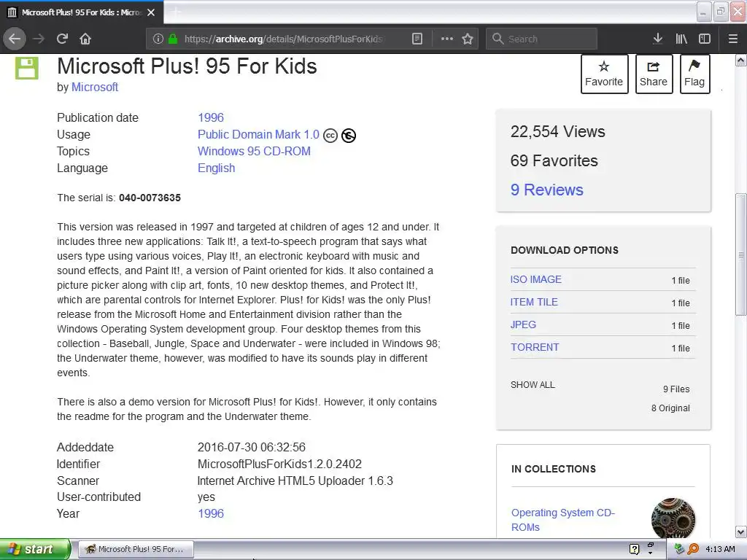Screen dimensions: 747x560
Task: Reload the page with the refresh icon
Action: (62, 39)
